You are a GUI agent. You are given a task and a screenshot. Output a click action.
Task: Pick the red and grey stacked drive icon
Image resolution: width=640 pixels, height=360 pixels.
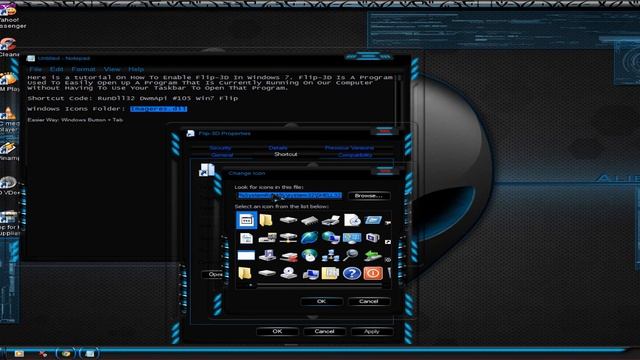point(289,256)
